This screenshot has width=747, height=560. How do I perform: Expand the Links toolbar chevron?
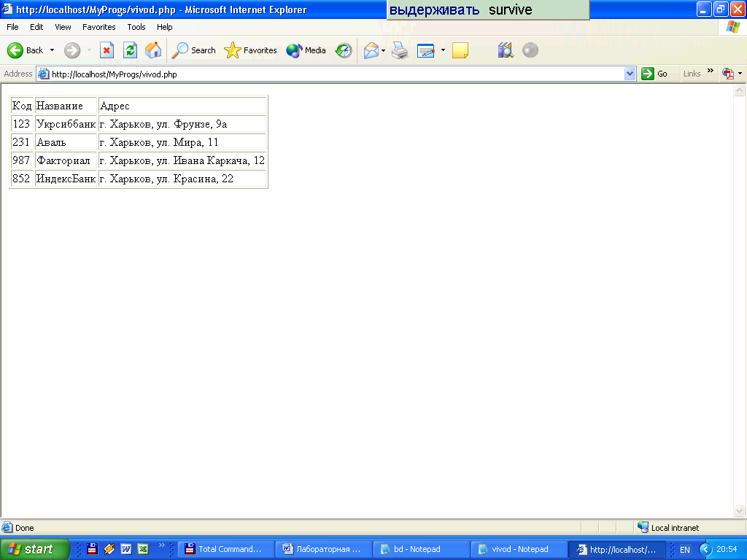pyautogui.click(x=711, y=71)
